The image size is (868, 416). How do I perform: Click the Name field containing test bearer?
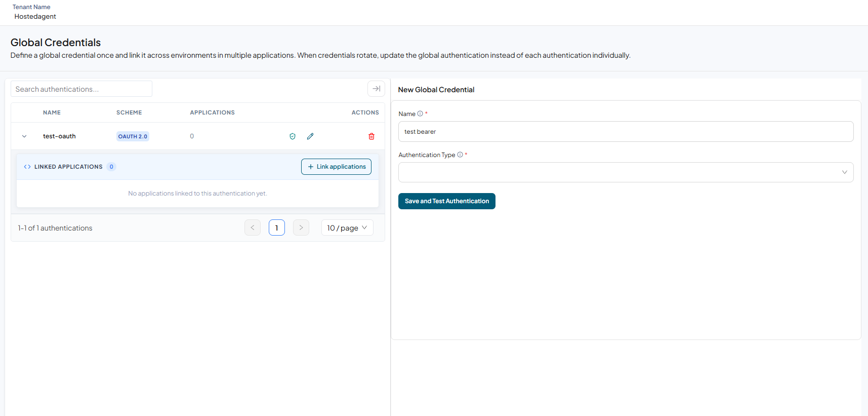[x=626, y=131]
